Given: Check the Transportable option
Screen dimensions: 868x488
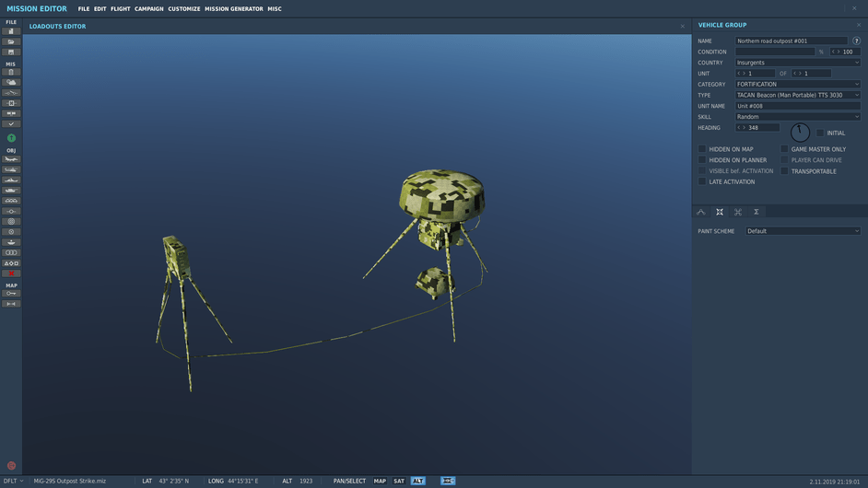Looking at the screenshot, I should click(x=785, y=171).
